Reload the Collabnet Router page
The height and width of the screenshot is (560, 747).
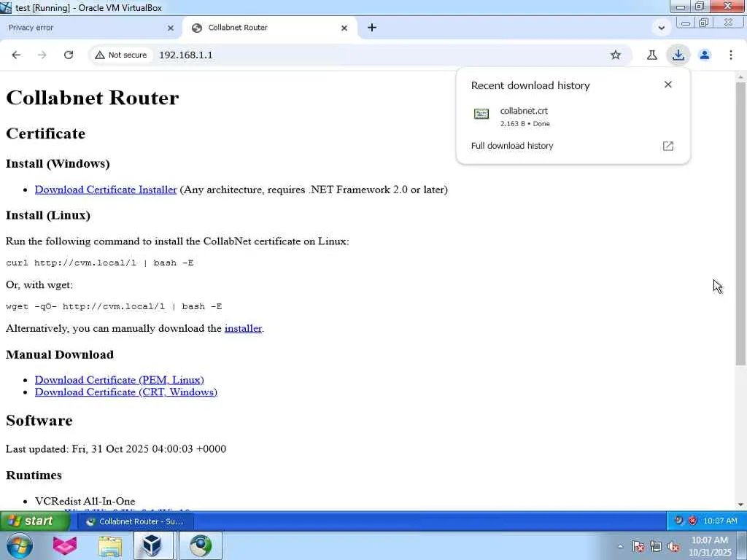(69, 55)
